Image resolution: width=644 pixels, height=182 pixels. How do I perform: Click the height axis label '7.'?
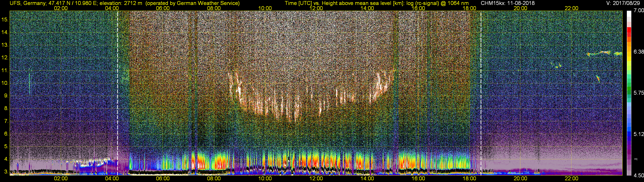(6, 121)
